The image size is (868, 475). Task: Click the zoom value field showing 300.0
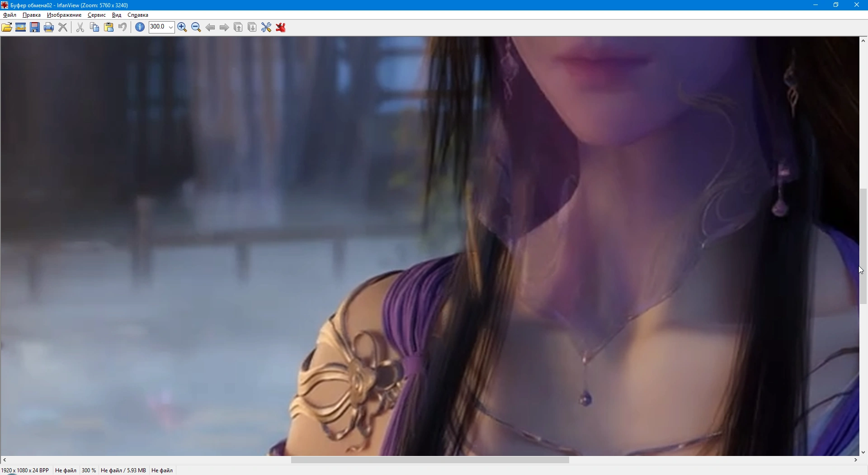coord(158,27)
